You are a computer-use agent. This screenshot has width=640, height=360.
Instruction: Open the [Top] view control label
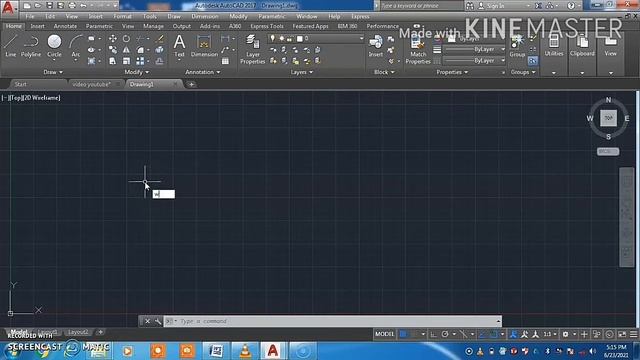pyautogui.click(x=16, y=98)
